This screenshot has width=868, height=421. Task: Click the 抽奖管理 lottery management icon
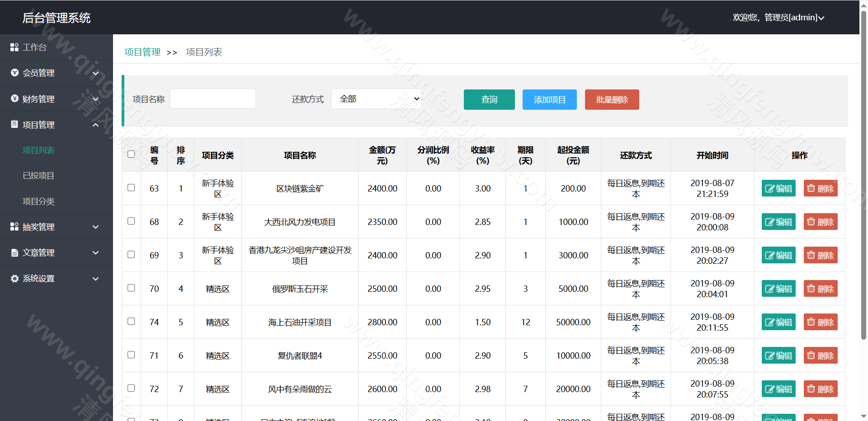coord(14,227)
